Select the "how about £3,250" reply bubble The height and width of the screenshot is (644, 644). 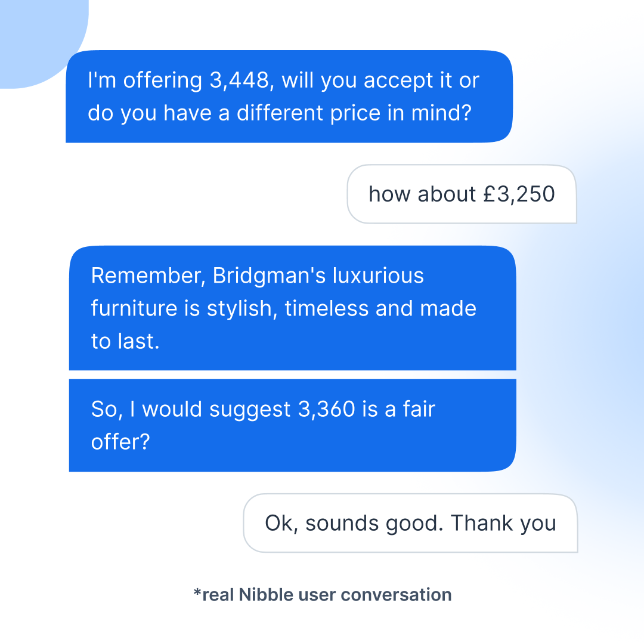[x=462, y=194]
